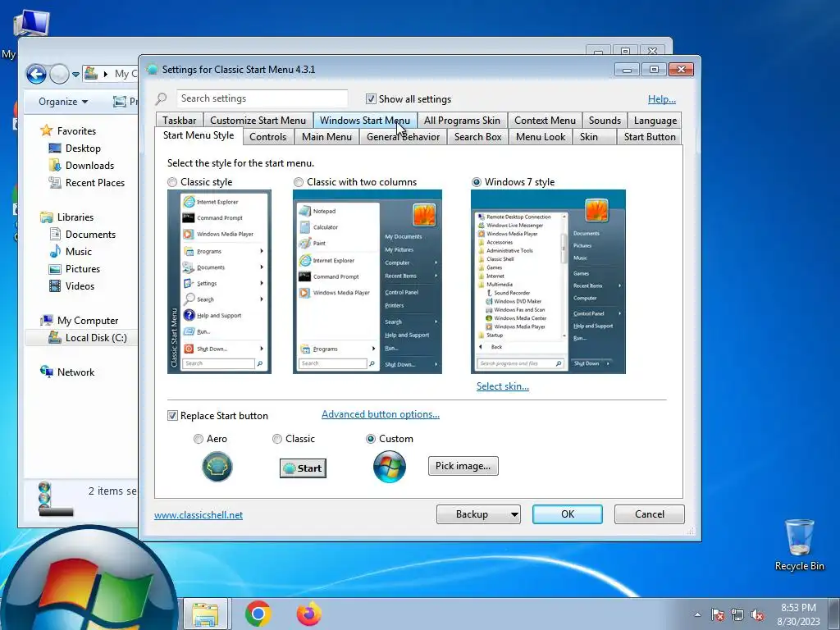Open the Recycle Bin desktop icon

click(799, 545)
